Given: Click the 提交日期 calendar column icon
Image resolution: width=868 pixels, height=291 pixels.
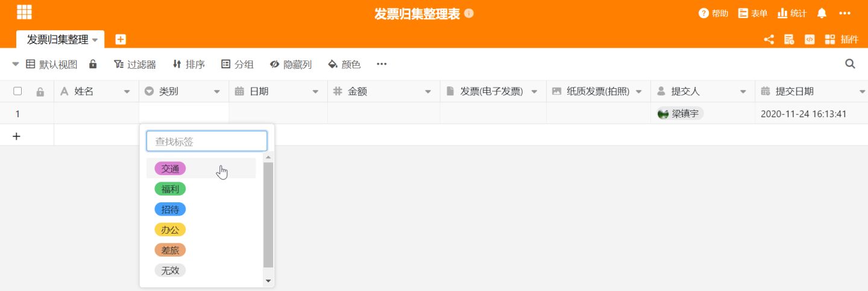Looking at the screenshot, I should (766, 91).
